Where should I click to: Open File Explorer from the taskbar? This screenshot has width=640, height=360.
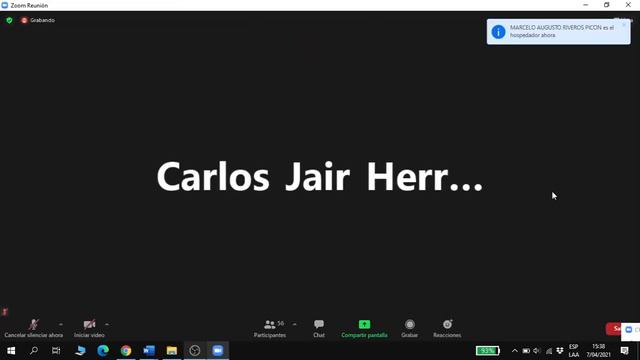pyautogui.click(x=171, y=351)
